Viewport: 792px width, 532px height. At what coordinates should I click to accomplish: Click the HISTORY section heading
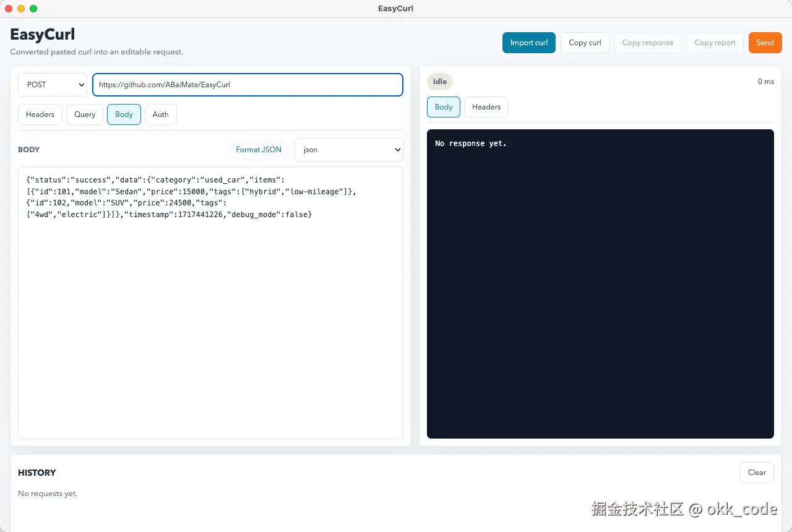[x=37, y=473]
